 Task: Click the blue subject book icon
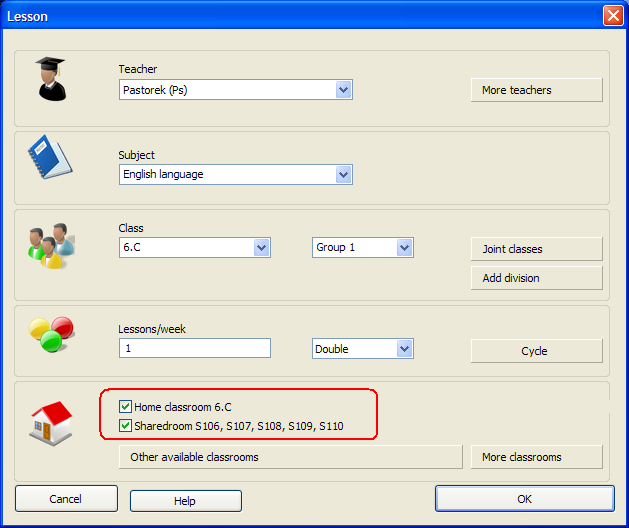coord(49,158)
